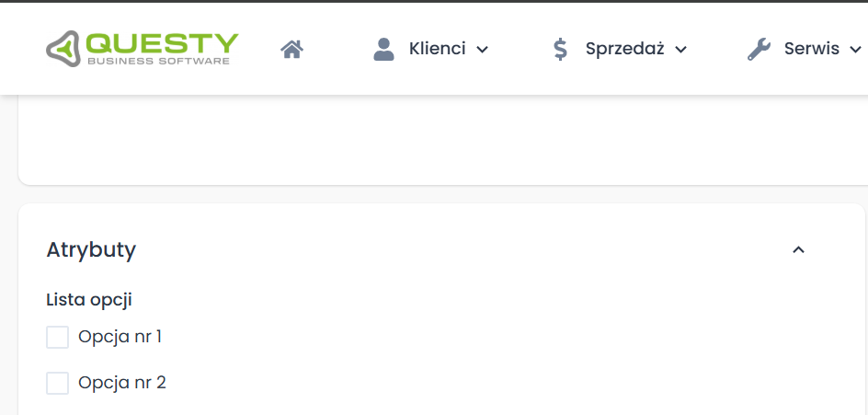This screenshot has width=868, height=415.
Task: Open the Serwis menu
Action: tap(811, 49)
